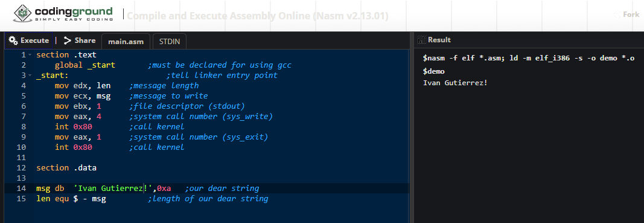Click the Result bar-chart icon
Screen dimensions: 644x223
pyautogui.click(x=421, y=40)
